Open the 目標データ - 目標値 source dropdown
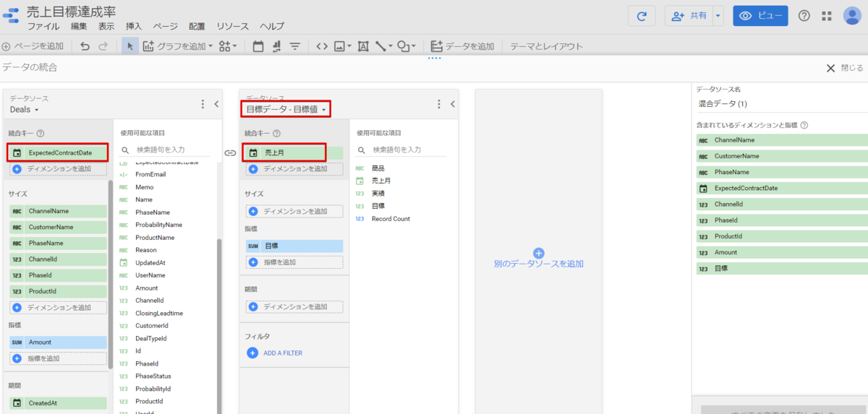The image size is (868, 414). 286,110
